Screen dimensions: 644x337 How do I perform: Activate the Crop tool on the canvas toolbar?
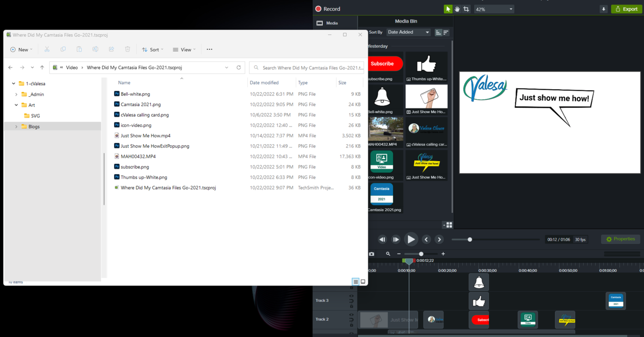coord(466,9)
